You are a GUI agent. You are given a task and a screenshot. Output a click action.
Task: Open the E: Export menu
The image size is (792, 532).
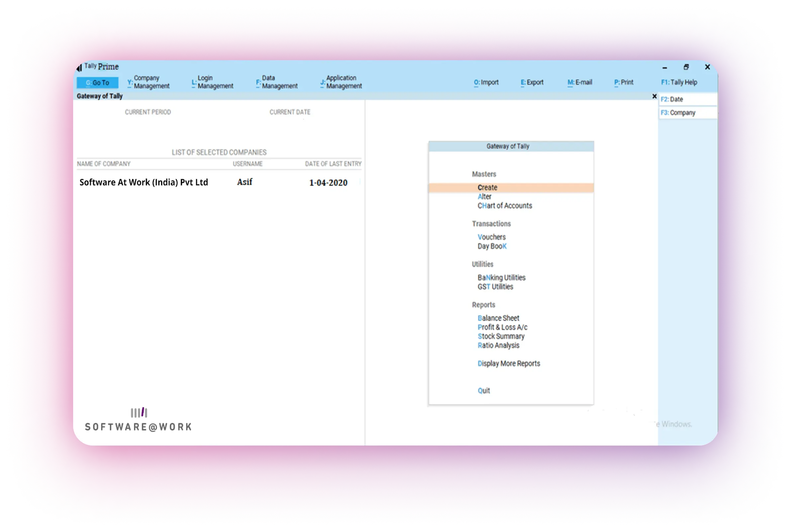click(x=532, y=82)
